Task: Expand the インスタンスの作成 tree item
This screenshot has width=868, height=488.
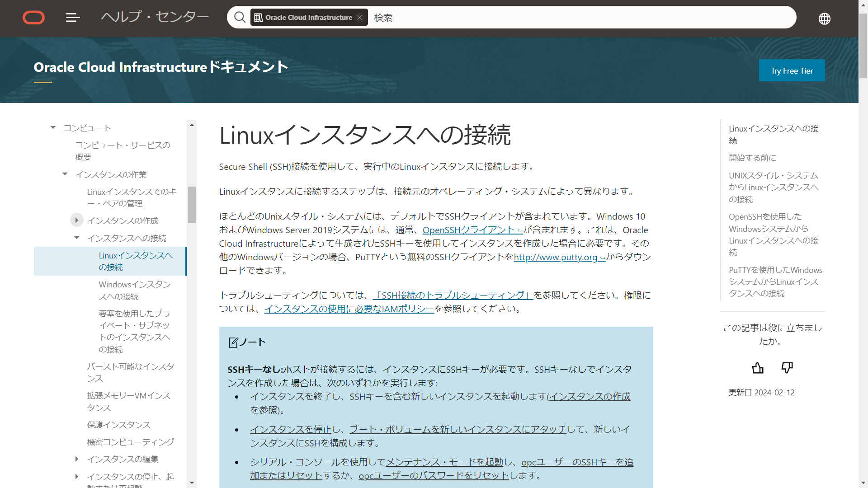Action: [76, 220]
